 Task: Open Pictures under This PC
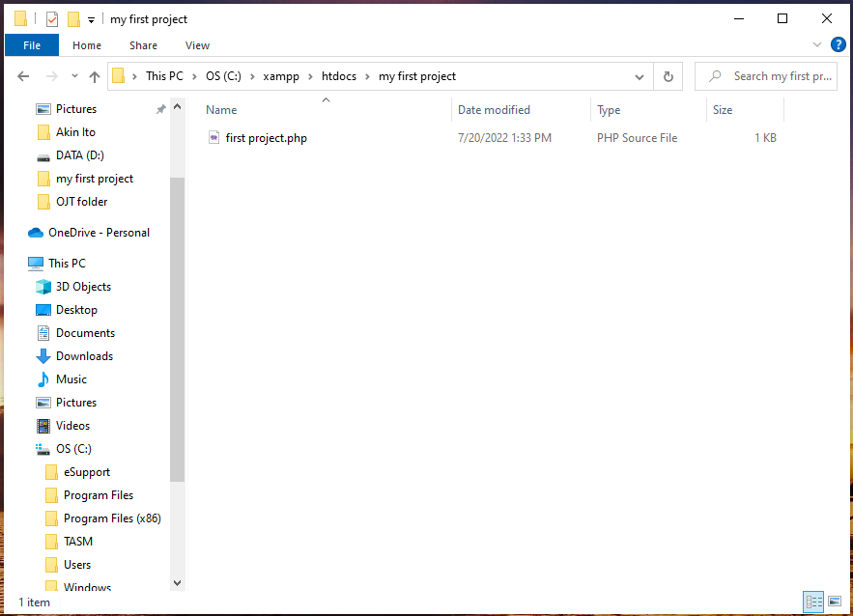76,403
